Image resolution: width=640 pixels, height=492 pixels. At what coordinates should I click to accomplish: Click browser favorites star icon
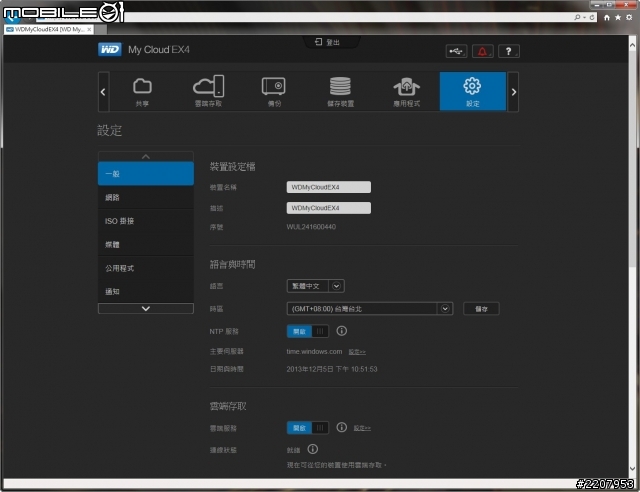point(618,18)
